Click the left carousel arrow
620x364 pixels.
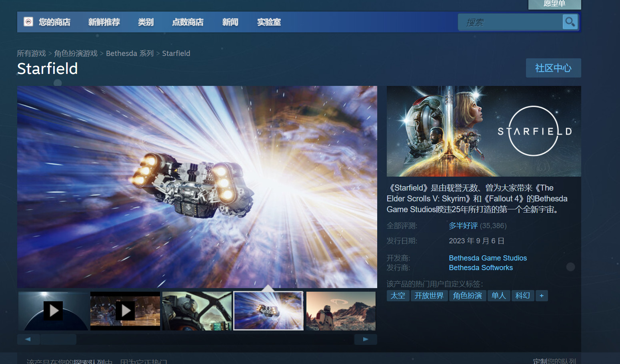[28, 339]
